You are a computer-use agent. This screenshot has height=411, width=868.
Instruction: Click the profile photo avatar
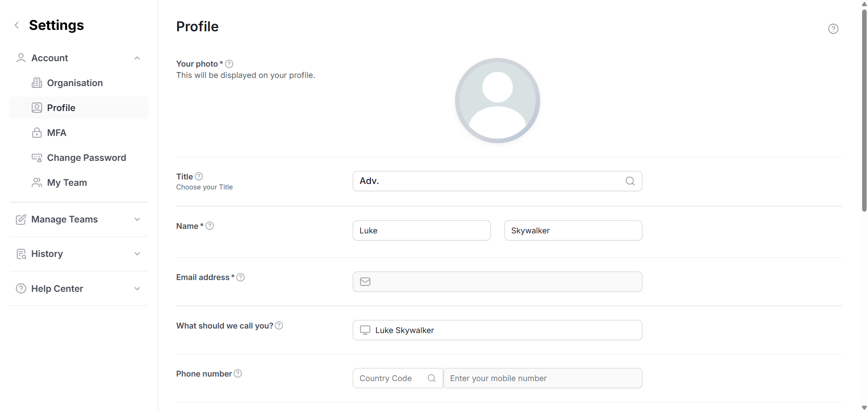497,101
